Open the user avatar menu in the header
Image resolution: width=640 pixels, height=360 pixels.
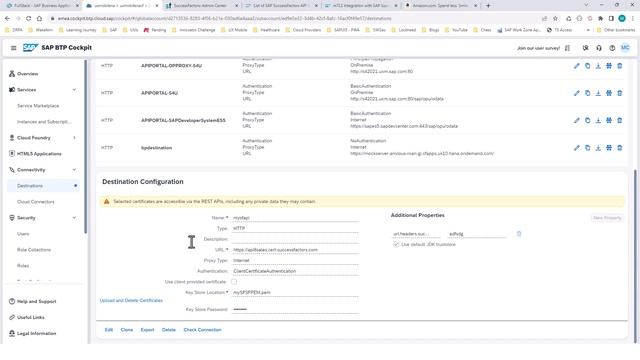click(x=625, y=48)
